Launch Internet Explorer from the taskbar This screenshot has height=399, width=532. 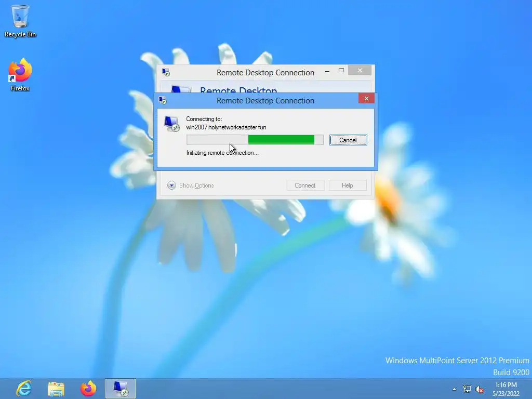[24, 389]
